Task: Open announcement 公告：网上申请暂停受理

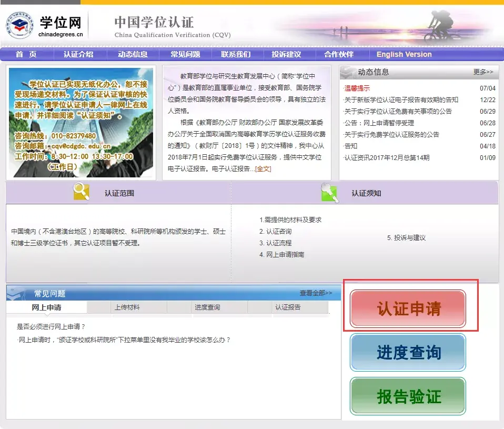Action: (x=378, y=121)
